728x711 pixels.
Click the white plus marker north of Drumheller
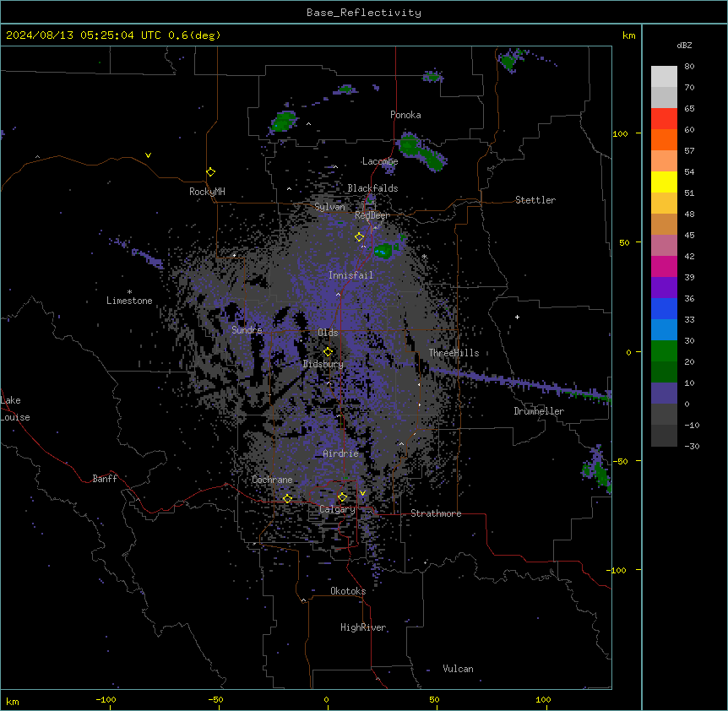pos(517,317)
